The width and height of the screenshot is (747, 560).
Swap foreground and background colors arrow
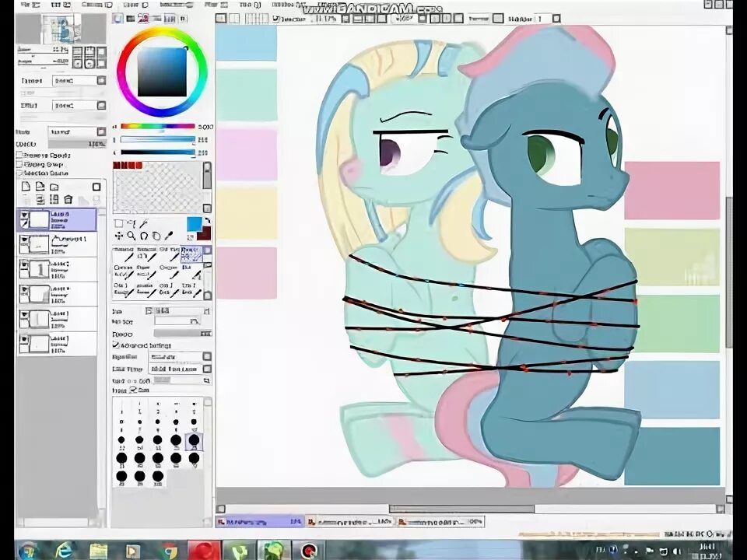pyautogui.click(x=207, y=221)
